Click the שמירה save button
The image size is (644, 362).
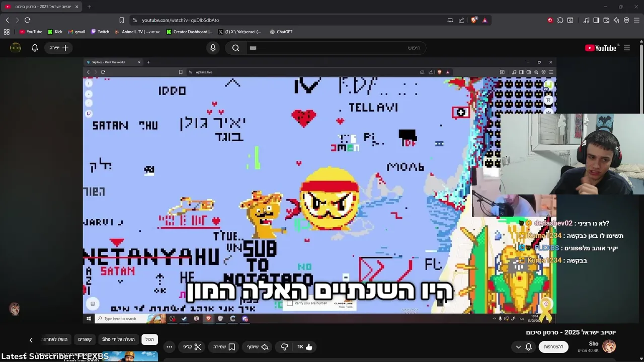pyautogui.click(x=223, y=347)
